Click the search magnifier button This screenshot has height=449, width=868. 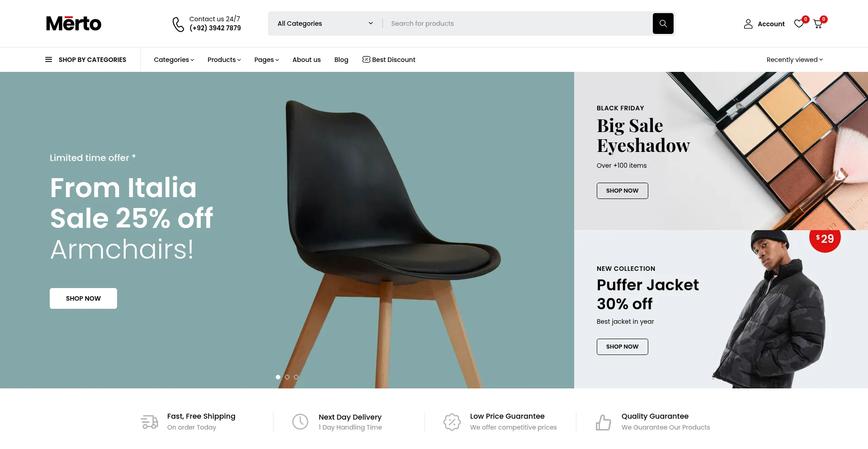tap(663, 24)
